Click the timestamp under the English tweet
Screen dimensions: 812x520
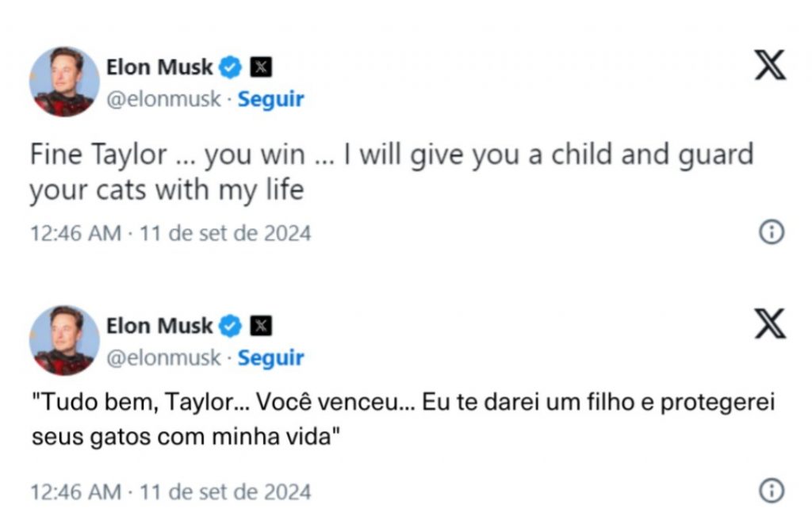click(x=170, y=233)
